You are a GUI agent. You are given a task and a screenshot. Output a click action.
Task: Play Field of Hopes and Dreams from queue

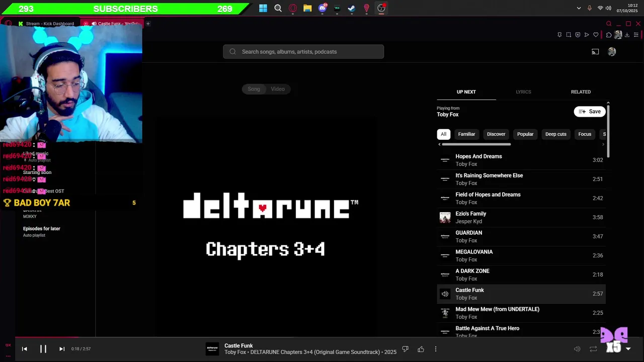[x=521, y=198]
